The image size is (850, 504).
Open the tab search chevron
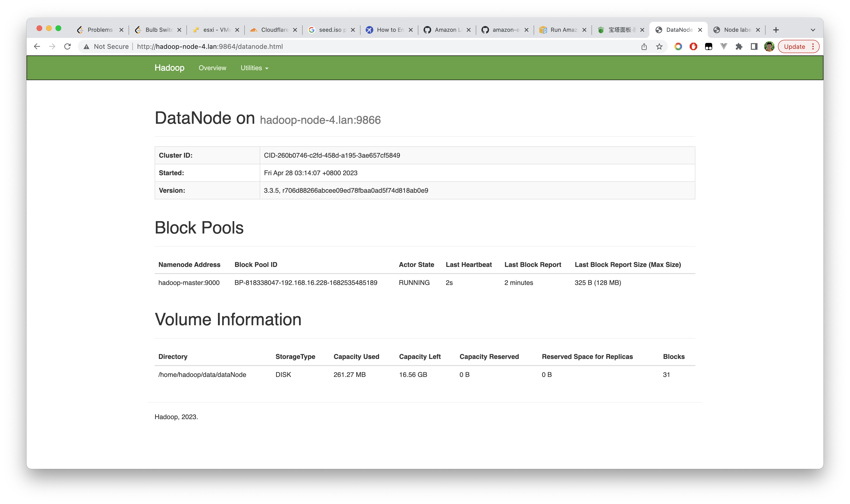coord(813,30)
